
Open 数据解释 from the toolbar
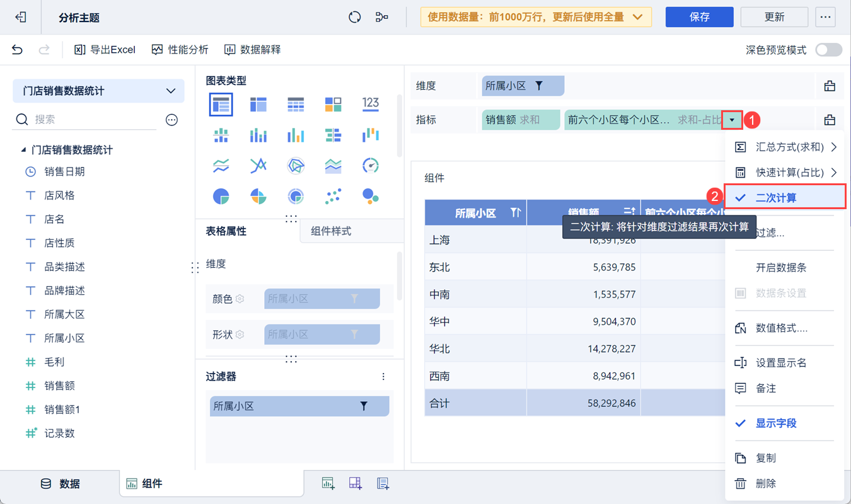point(252,50)
